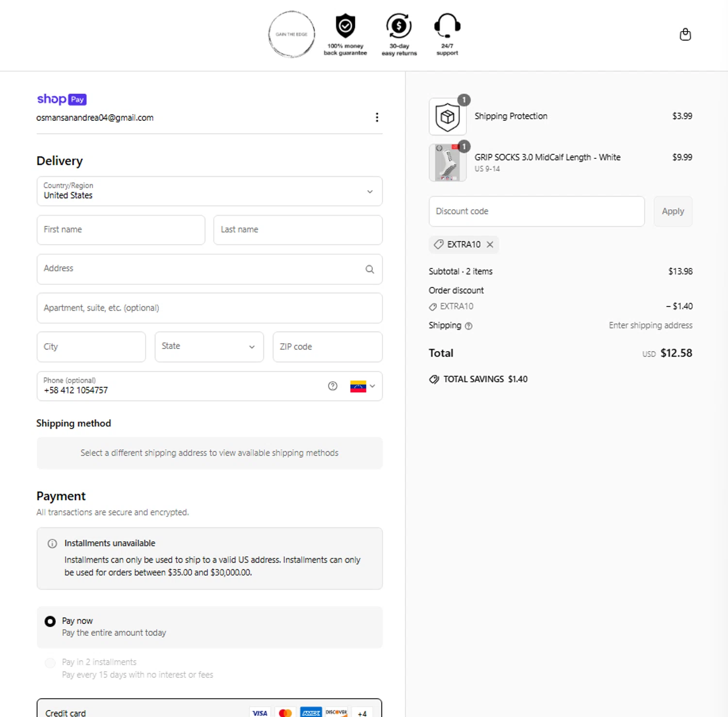Click the phone field help question icon
This screenshot has width=728, height=717.
[332, 386]
